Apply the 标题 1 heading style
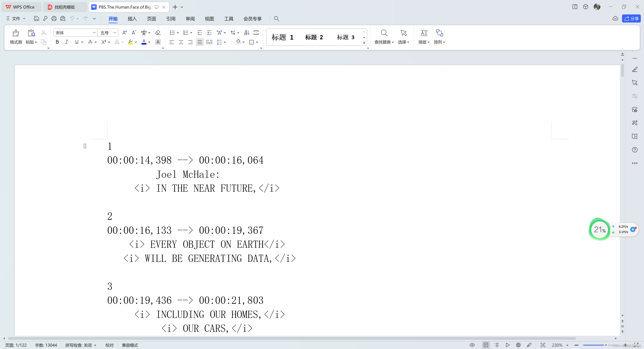Image resolution: width=644 pixels, height=349 pixels. coord(282,37)
